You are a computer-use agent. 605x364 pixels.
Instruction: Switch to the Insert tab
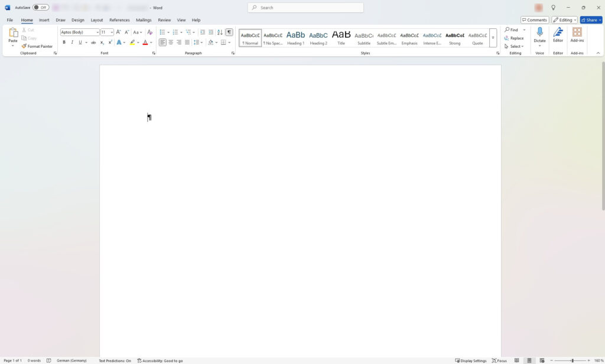[44, 20]
